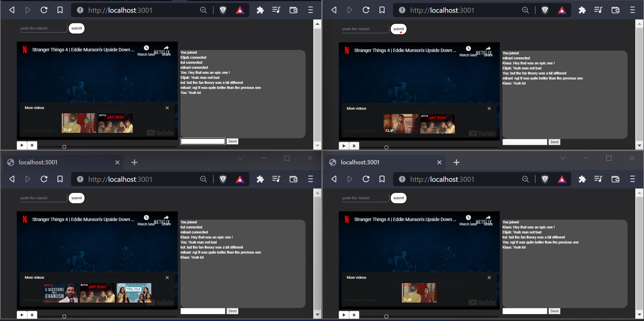This screenshot has height=321, width=644.
Task: Open the browser hamburger menu in top-left window
Action: pos(311,10)
